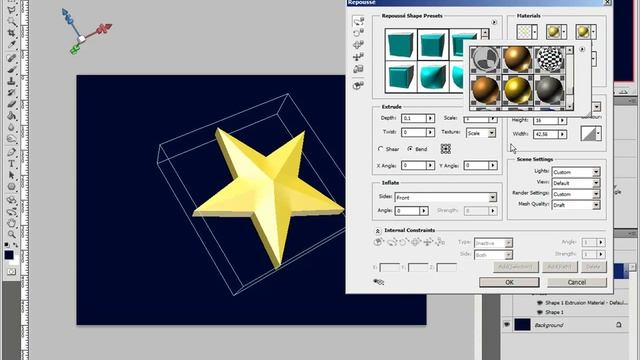Image resolution: width=640 pixels, height=360 pixels.
Task: Select the rounded cyan shape preset thumbnail
Action: tap(432, 77)
